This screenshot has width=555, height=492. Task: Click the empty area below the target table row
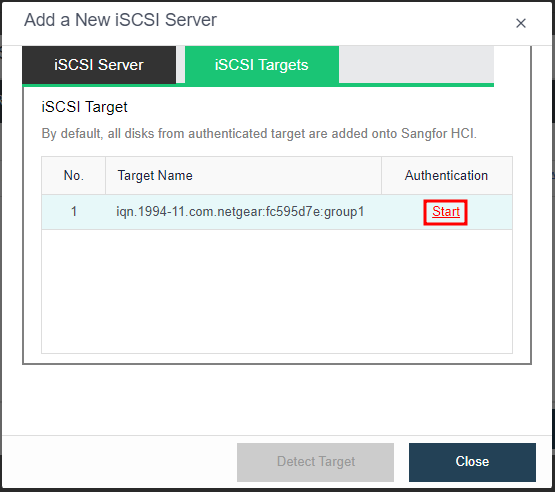pyautogui.click(x=277, y=291)
